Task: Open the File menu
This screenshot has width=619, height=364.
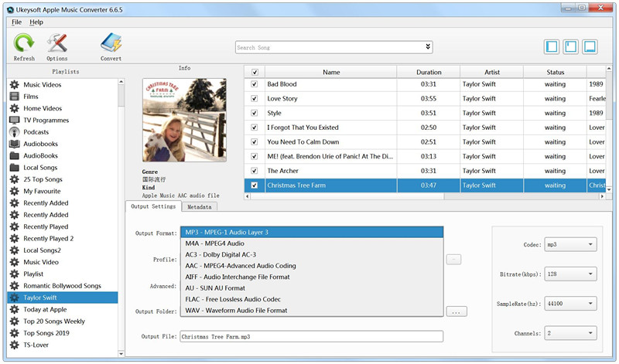Action: 16,22
